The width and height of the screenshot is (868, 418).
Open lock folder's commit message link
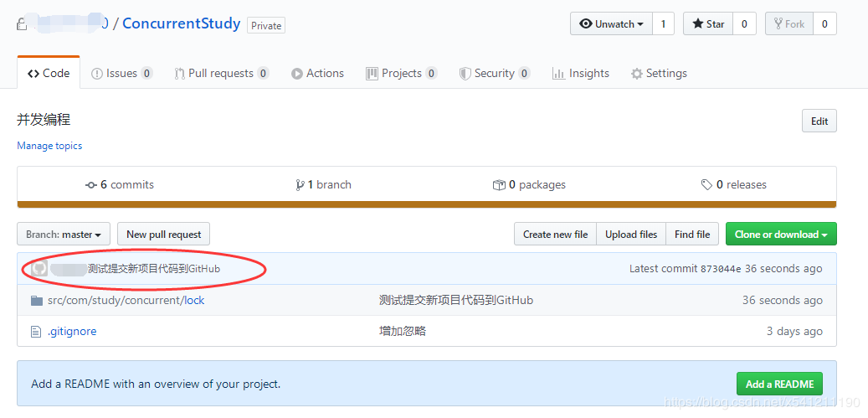(x=456, y=301)
